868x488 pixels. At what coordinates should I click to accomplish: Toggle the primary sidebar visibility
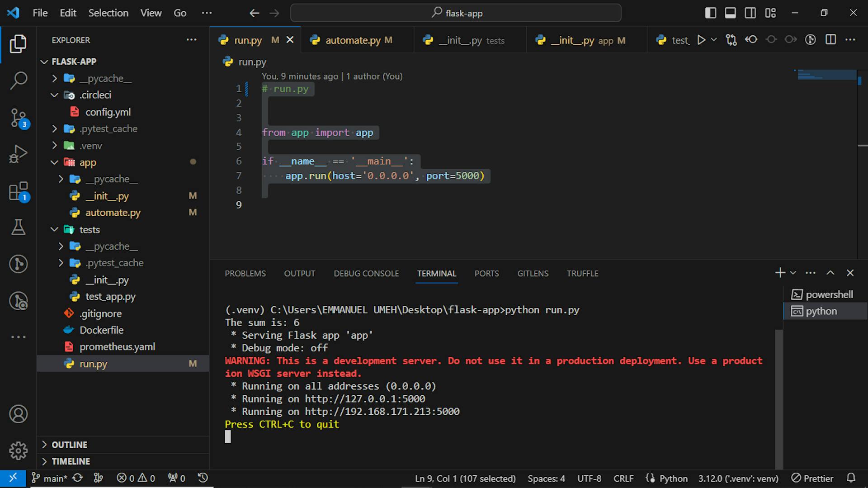tap(710, 13)
